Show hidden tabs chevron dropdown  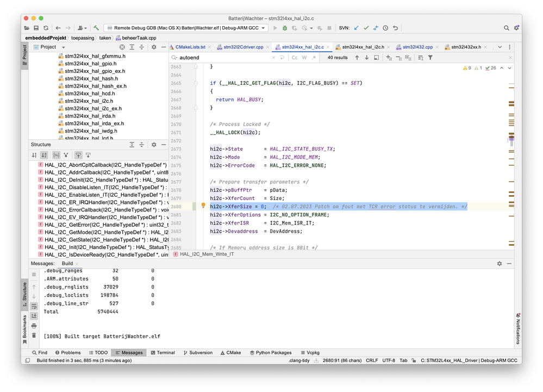coord(500,47)
